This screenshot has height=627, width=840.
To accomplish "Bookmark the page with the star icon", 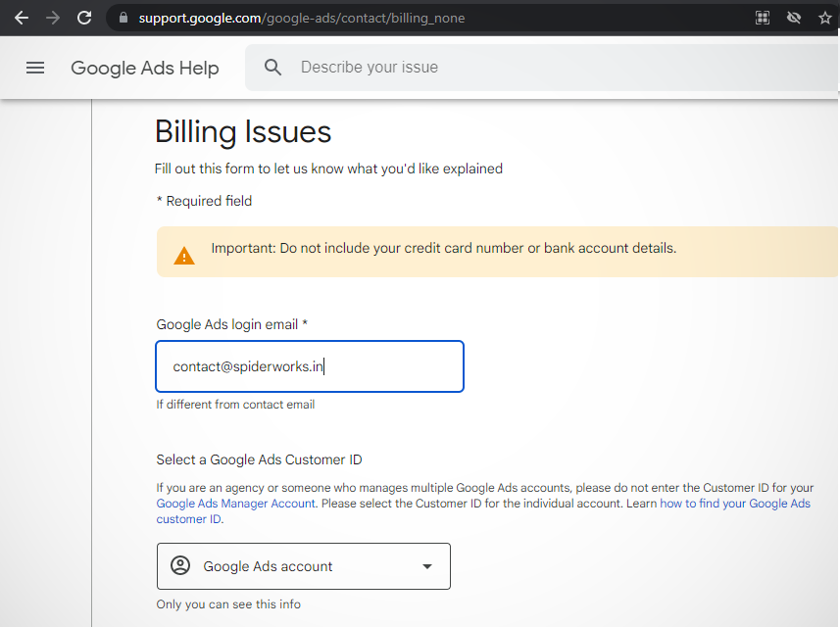I will tap(825, 17).
